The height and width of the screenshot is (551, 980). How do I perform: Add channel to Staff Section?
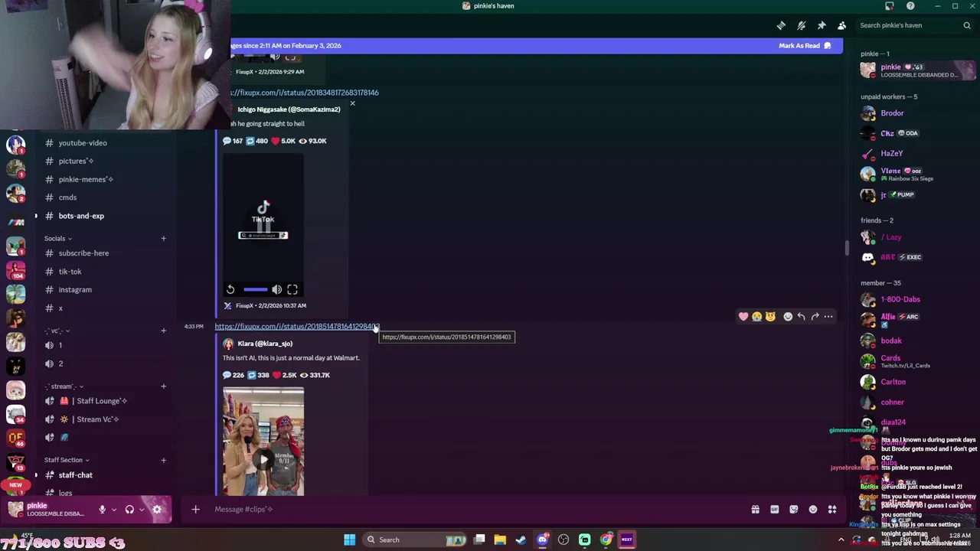tap(163, 461)
